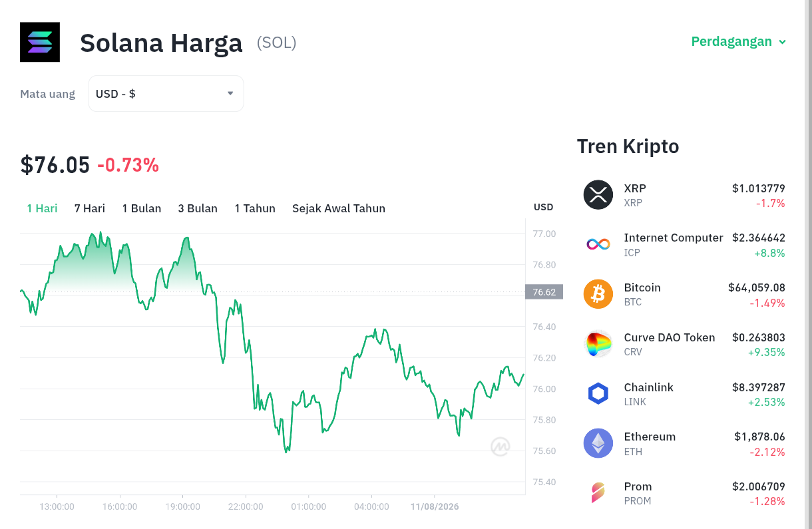Click the orange Bitcoin icon
812x529 pixels.
[598, 294]
